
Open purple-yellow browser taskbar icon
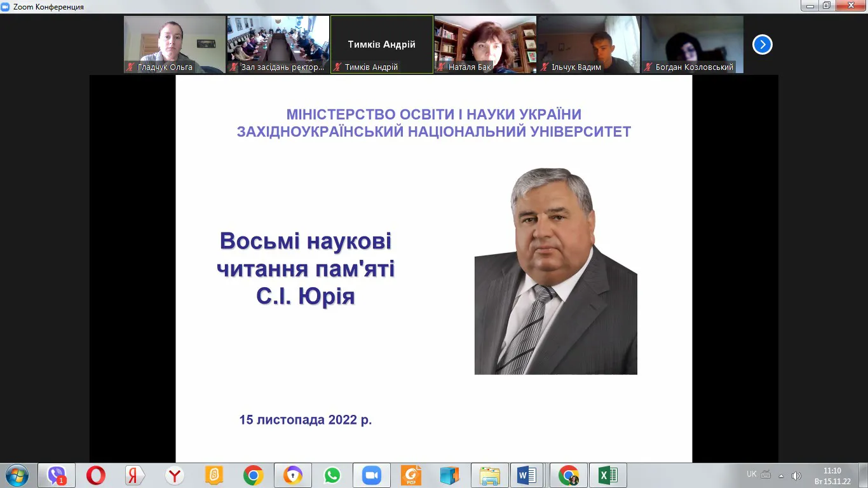[x=293, y=475]
